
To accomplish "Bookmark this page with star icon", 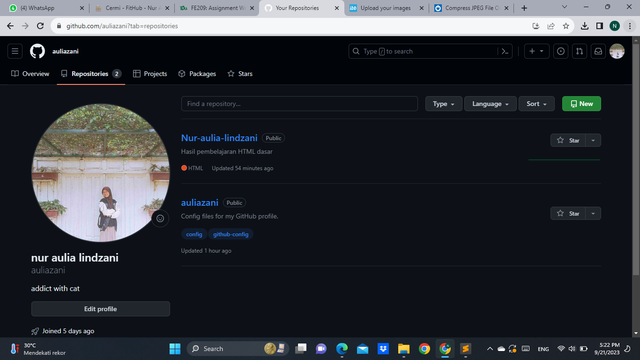I will pyautogui.click(x=566, y=26).
